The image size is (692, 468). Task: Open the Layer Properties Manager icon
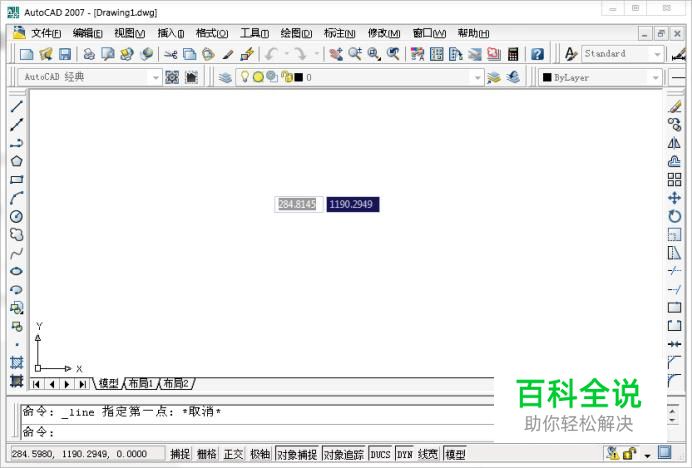click(225, 78)
